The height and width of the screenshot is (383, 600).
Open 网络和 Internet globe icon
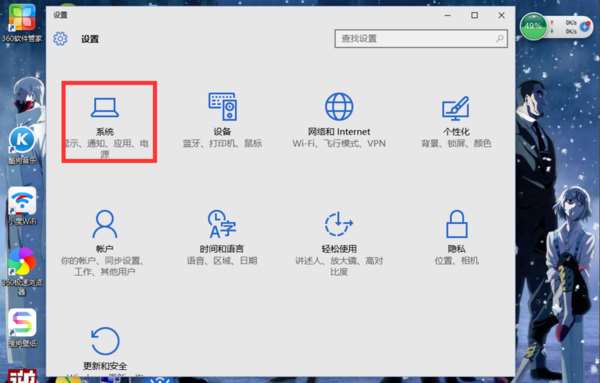[339, 106]
